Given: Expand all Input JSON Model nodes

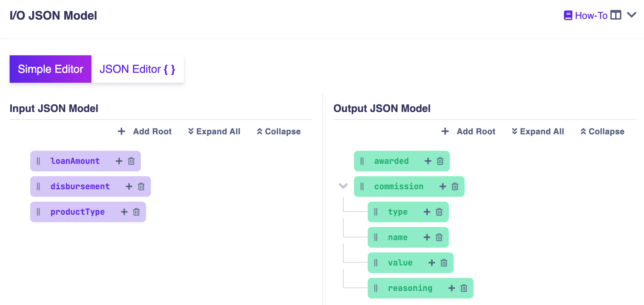Looking at the screenshot, I should (x=214, y=132).
